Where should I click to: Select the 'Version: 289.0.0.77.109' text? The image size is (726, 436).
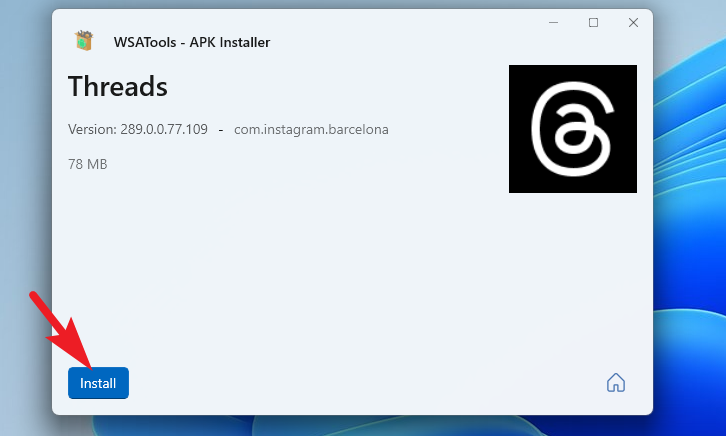[x=138, y=129]
